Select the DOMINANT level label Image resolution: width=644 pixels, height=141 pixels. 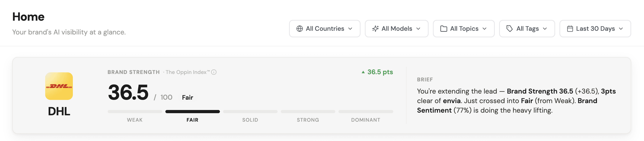coord(366,120)
